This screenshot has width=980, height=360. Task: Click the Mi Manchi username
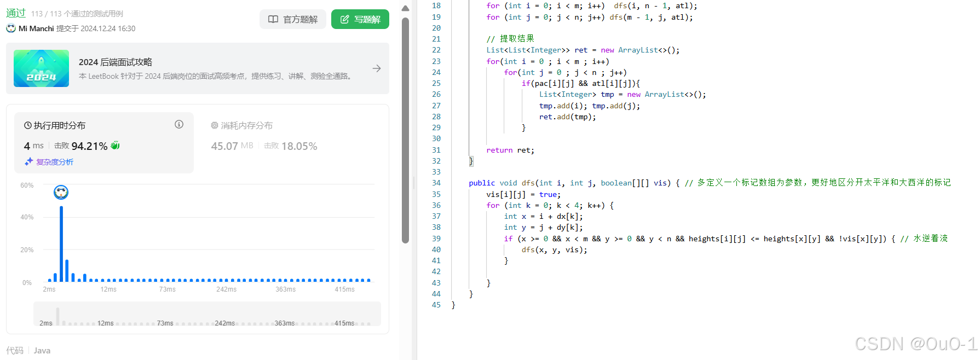[x=36, y=28]
